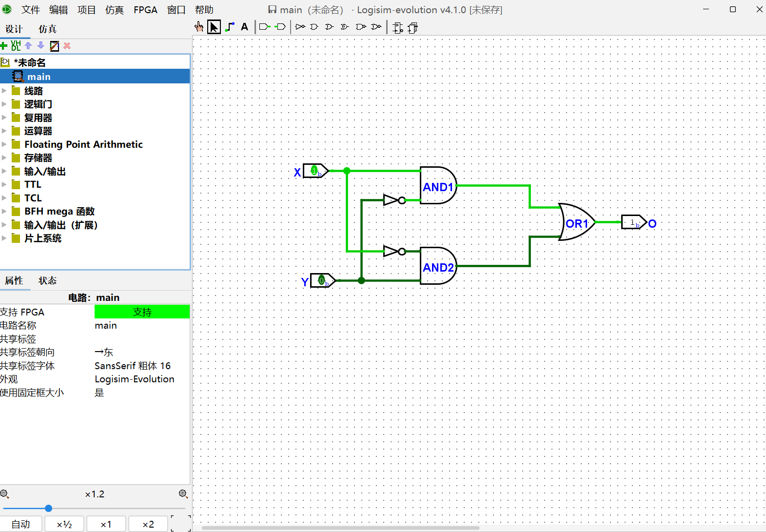
Task: Select the AND1 gate on canvas
Action: point(439,185)
